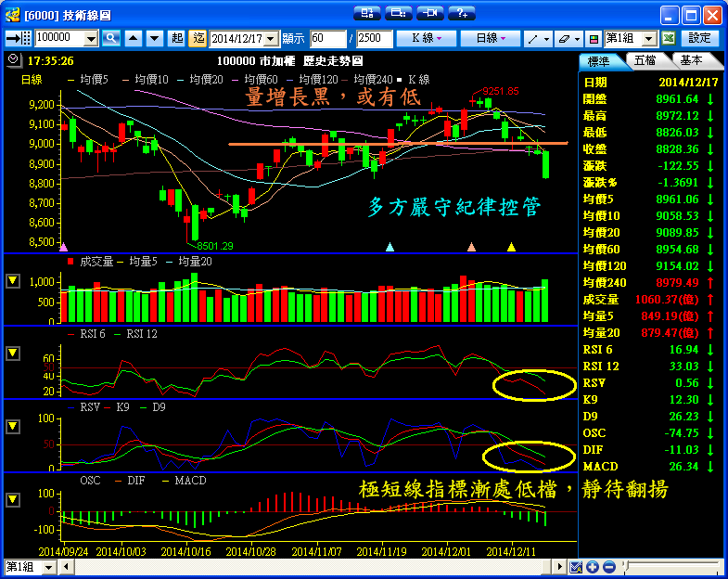
Task: Open the K線 chart type dropdown
Action: 426,38
